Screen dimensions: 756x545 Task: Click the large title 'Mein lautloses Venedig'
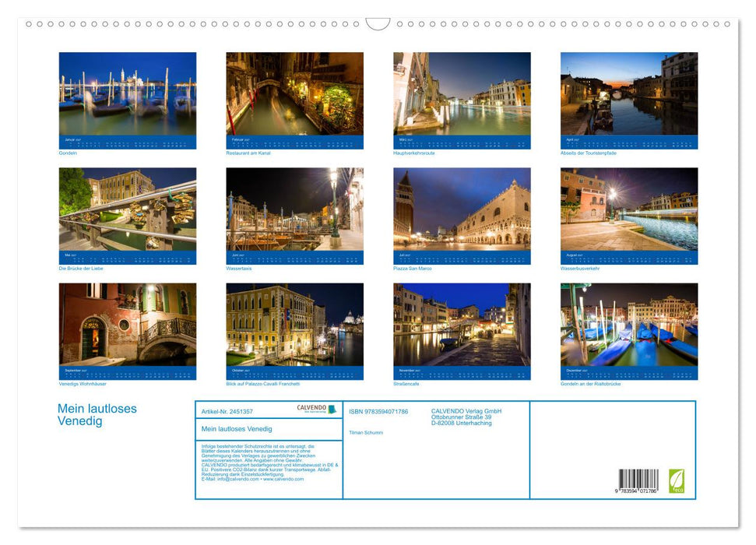[x=97, y=415]
